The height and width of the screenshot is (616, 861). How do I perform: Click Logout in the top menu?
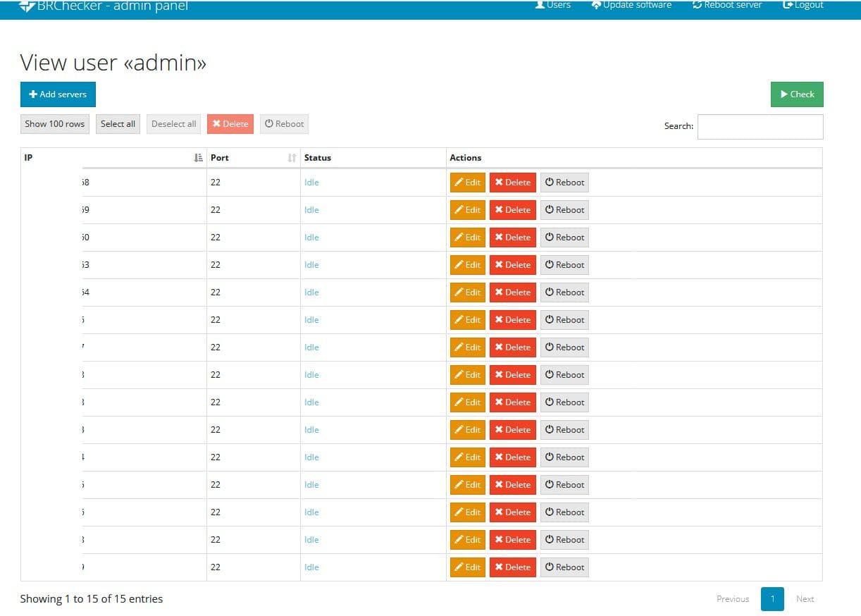tap(803, 4)
